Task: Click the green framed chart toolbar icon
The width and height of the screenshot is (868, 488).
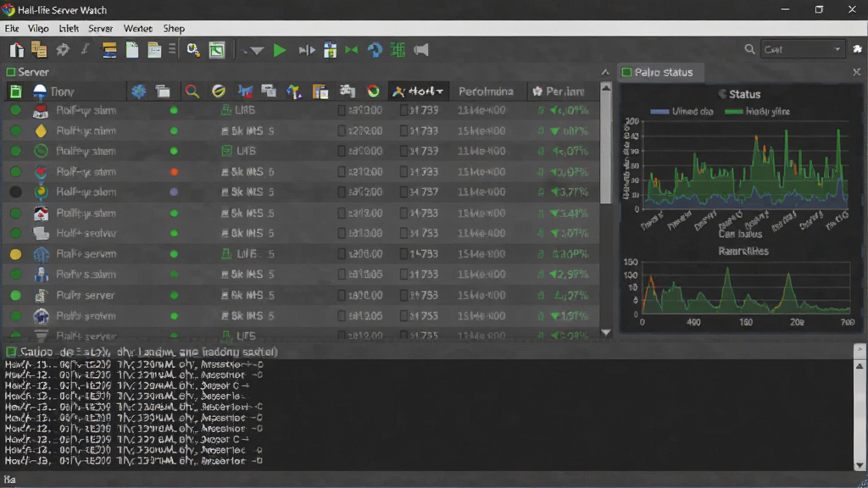Action: point(216,50)
